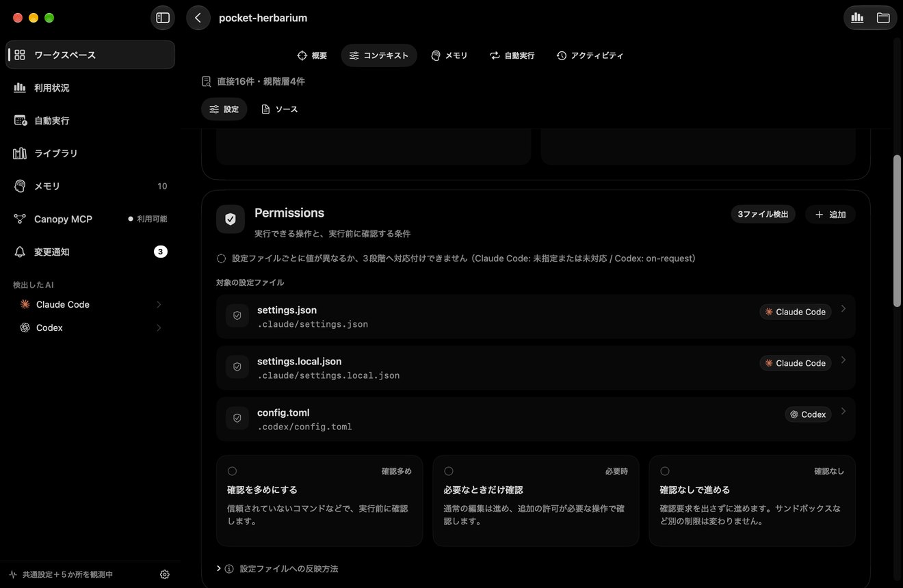The width and height of the screenshot is (903, 588).
Task: Click the shield icon beside settings.json
Action: tap(237, 316)
